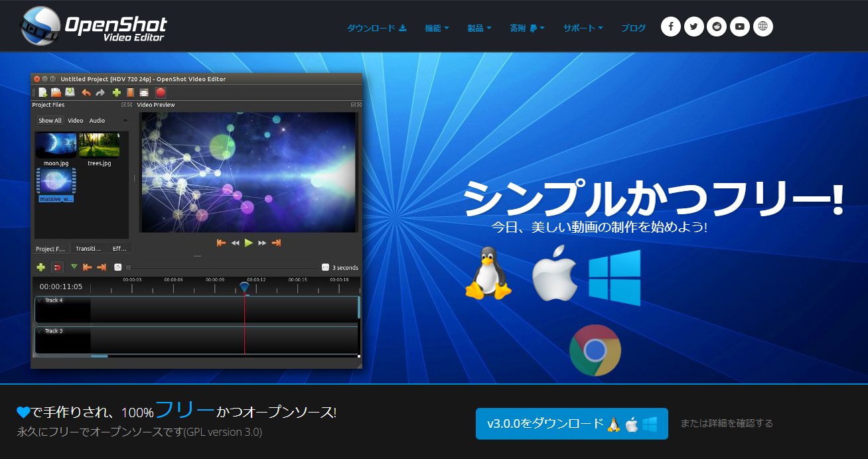Click the timeline Next Marker icon

point(102,267)
